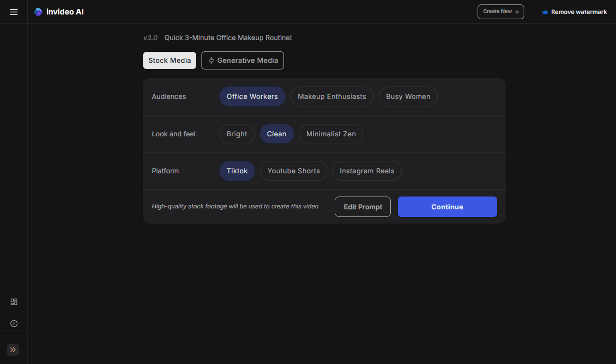Select Instagram Reels as the platform
The height and width of the screenshot is (364, 616).
tap(367, 171)
